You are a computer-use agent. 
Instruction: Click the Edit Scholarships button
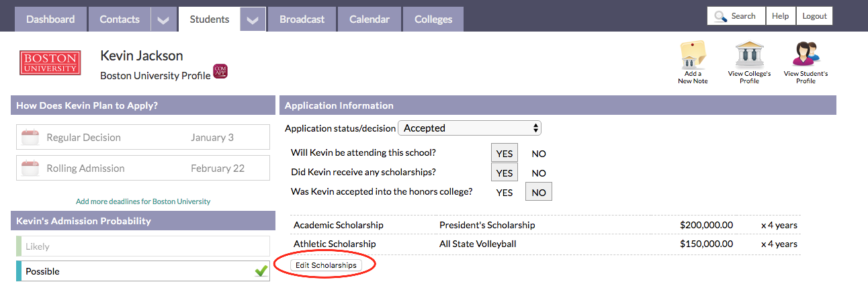coord(326,265)
